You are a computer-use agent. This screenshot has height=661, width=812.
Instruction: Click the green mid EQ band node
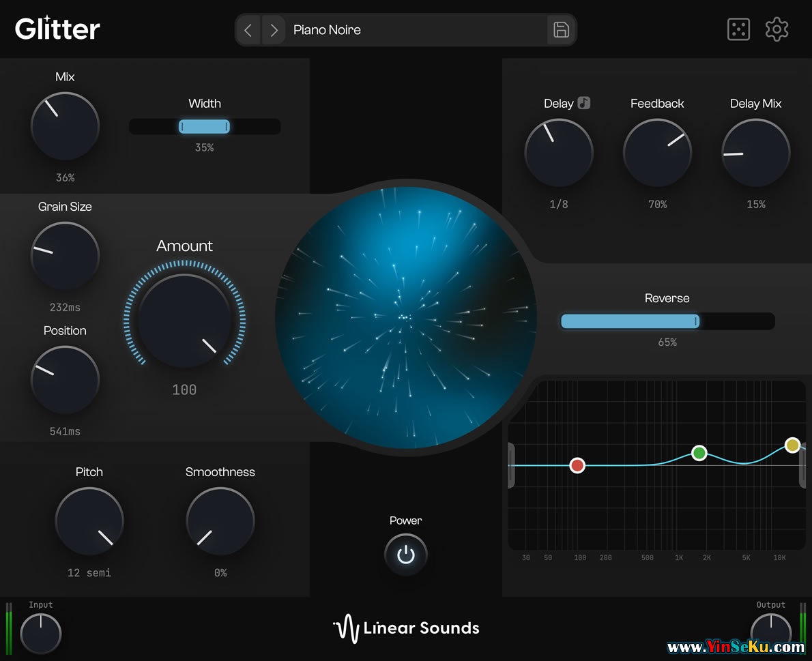tap(699, 452)
